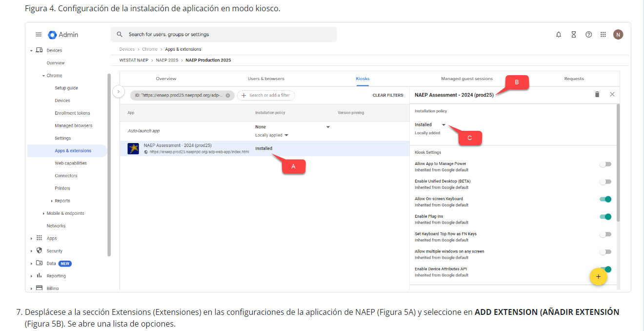This screenshot has height=331, width=644.
Task: Click Search or add a filter field
Action: pyautogui.click(x=266, y=95)
